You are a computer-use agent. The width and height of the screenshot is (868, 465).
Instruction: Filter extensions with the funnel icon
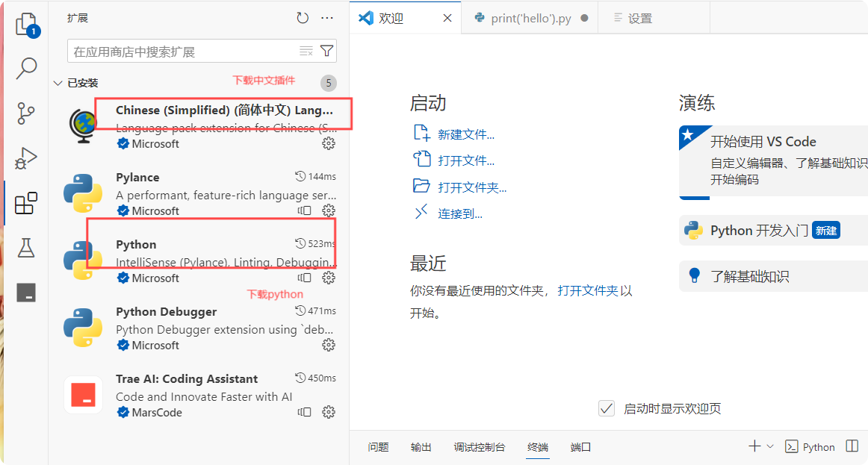click(327, 51)
